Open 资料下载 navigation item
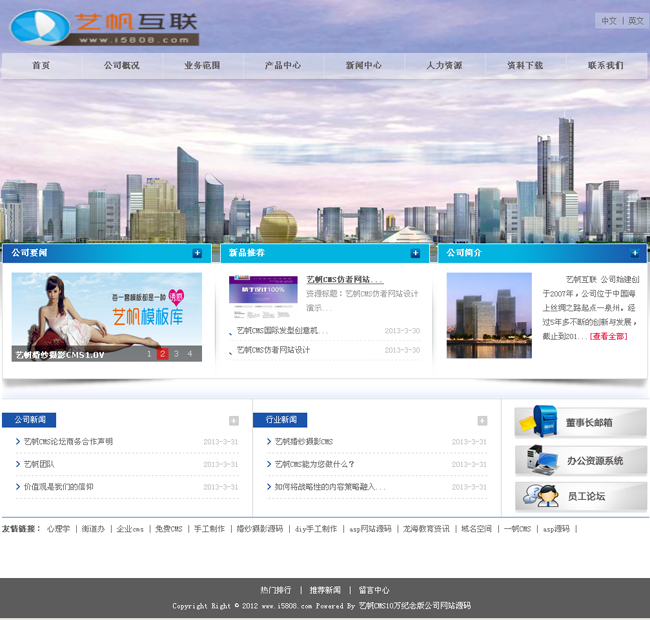650x620 pixels. [x=525, y=65]
